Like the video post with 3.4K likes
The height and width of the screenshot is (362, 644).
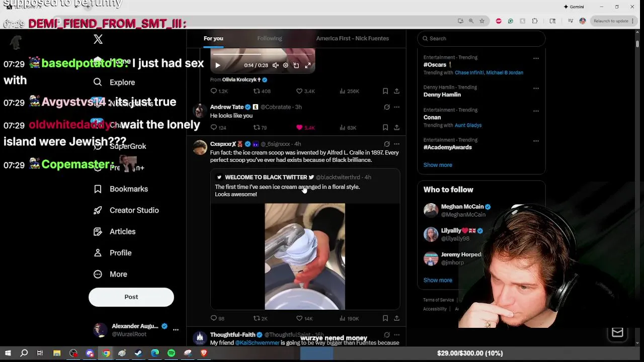point(305,91)
